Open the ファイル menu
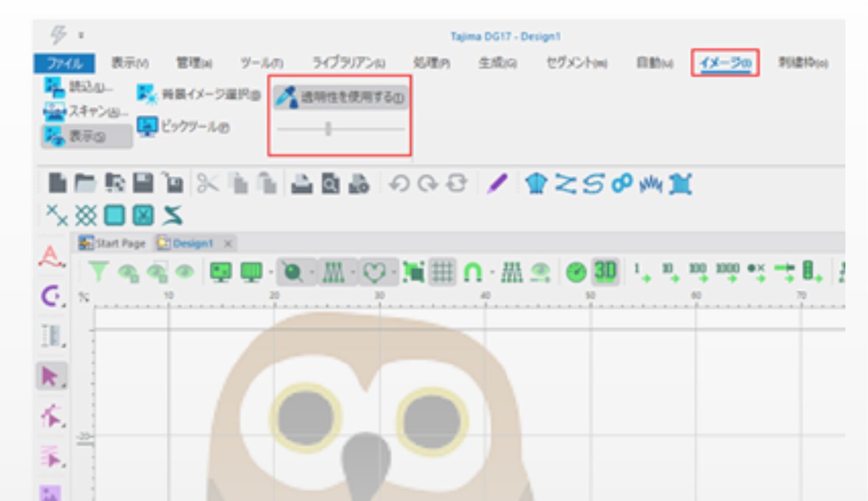Image resolution: width=868 pixels, height=501 pixels. point(64,63)
